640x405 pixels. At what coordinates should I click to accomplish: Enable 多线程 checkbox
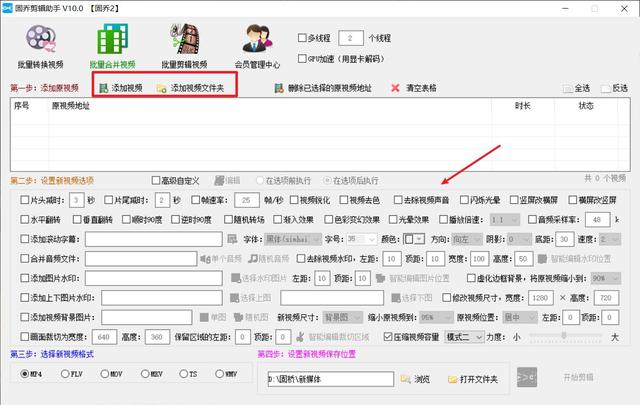[302, 38]
